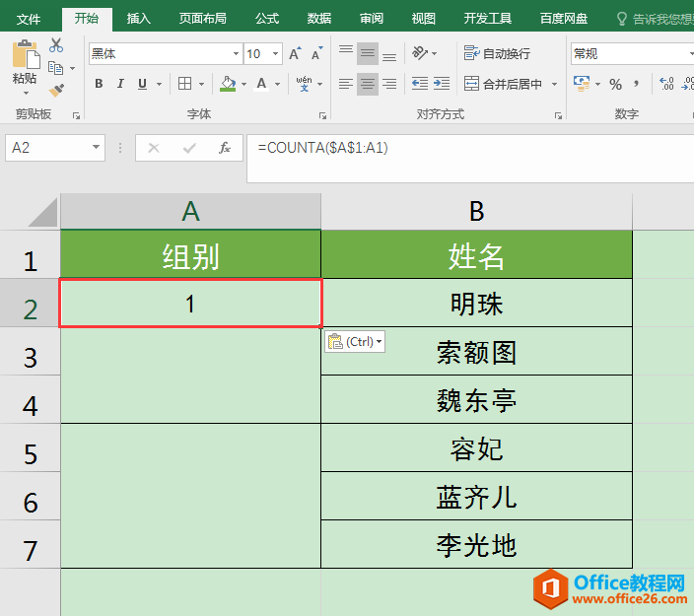
Task: Apply percent style
Action: coord(615,84)
